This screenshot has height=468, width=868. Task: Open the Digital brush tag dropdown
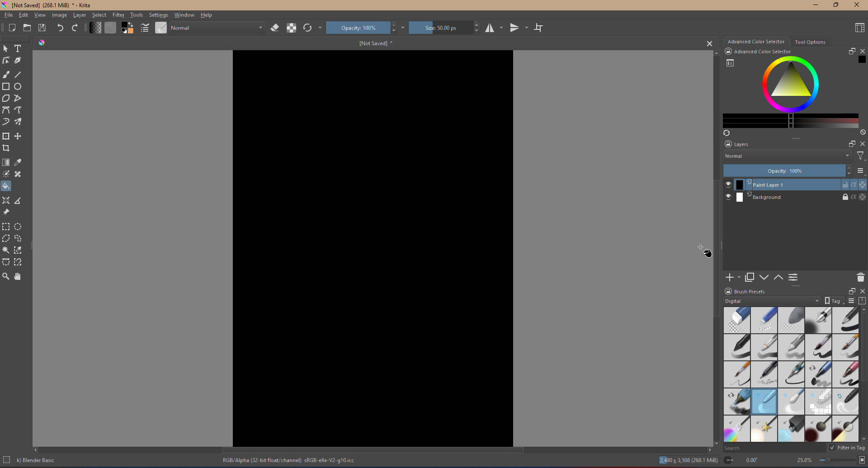tap(772, 301)
